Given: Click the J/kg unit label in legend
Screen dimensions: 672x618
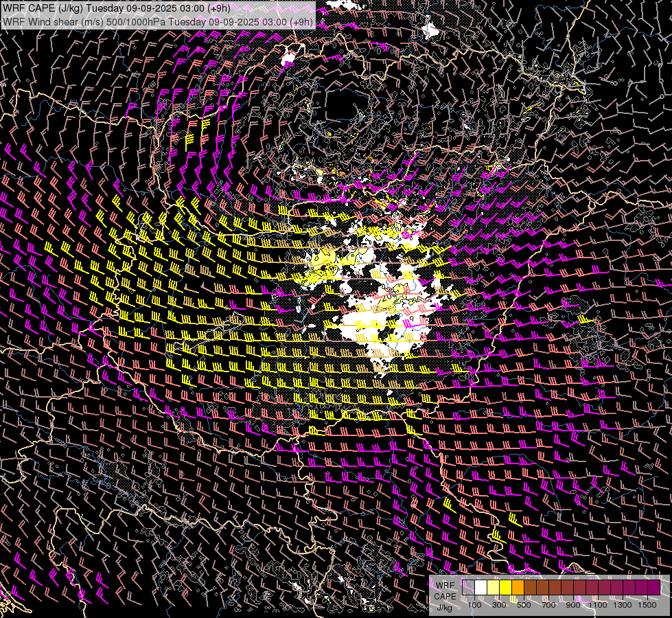Looking at the screenshot, I should (x=445, y=608).
